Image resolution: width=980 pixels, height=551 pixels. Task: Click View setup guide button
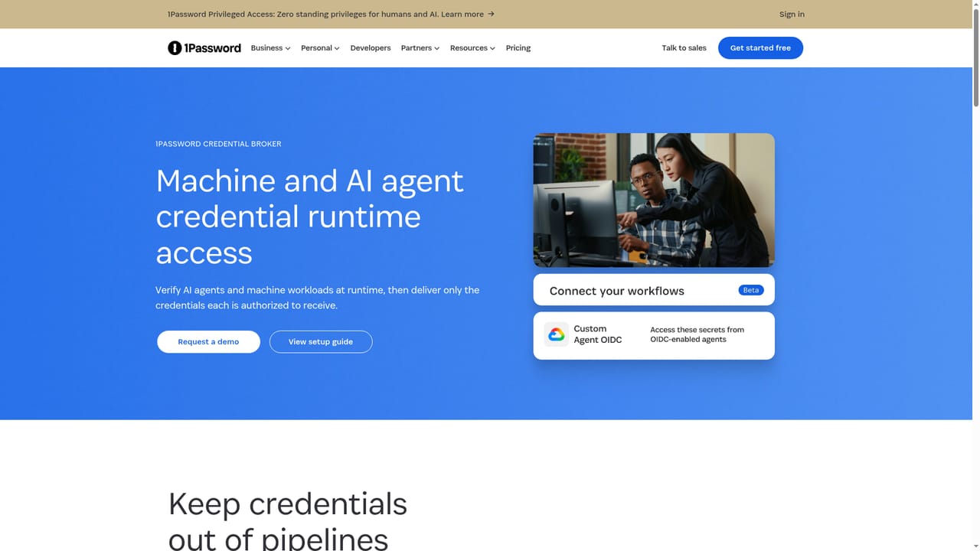(321, 342)
